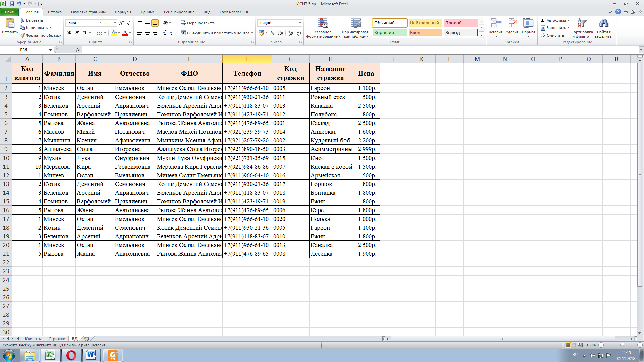This screenshot has height=362, width=644.
Task: Open the font size dropdown
Action: (x=115, y=23)
